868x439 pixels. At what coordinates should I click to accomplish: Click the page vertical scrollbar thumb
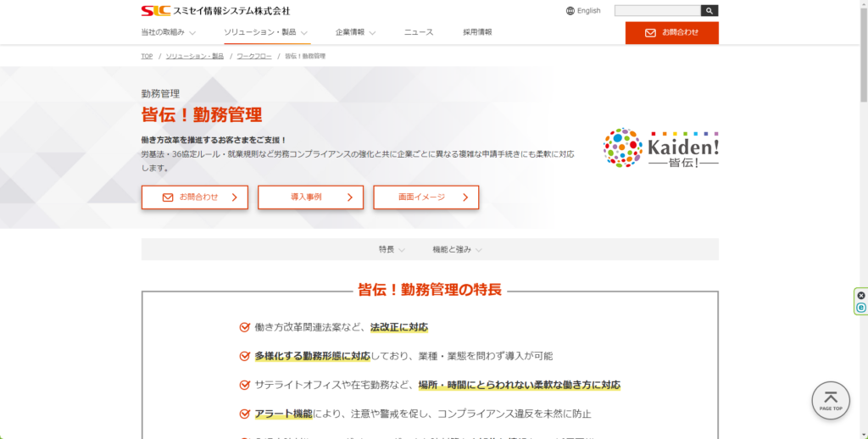point(864,54)
